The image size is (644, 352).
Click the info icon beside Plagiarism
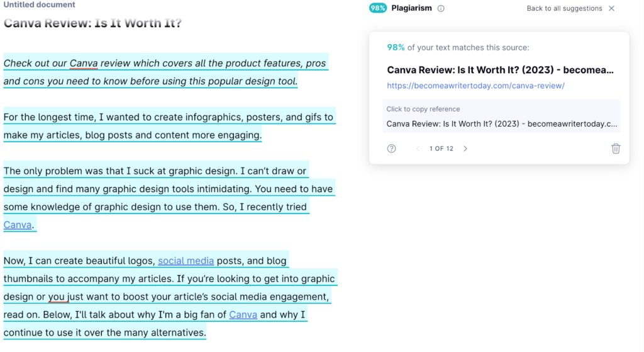pyautogui.click(x=441, y=9)
